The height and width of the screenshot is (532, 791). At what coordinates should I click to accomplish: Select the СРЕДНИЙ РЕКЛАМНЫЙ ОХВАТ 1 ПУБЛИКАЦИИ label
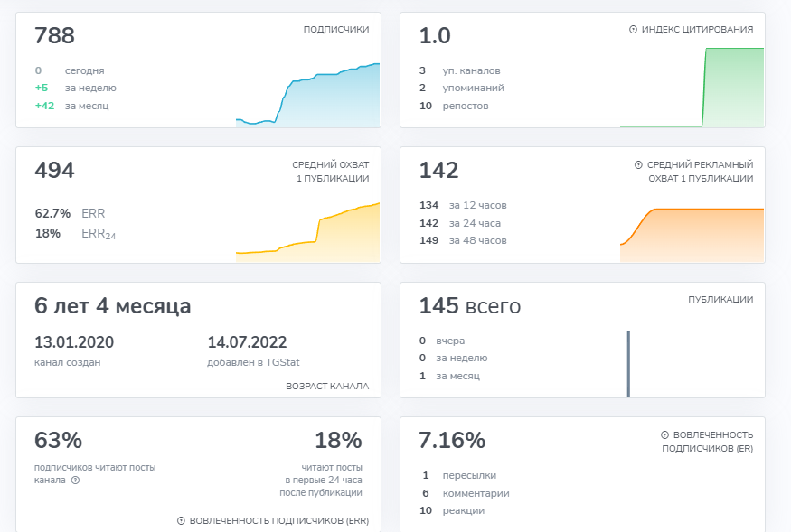click(x=701, y=172)
